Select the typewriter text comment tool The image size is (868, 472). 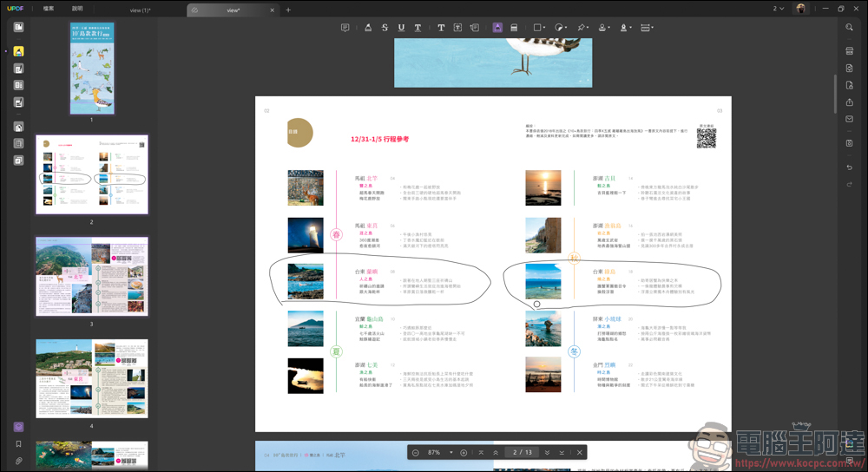click(x=441, y=28)
